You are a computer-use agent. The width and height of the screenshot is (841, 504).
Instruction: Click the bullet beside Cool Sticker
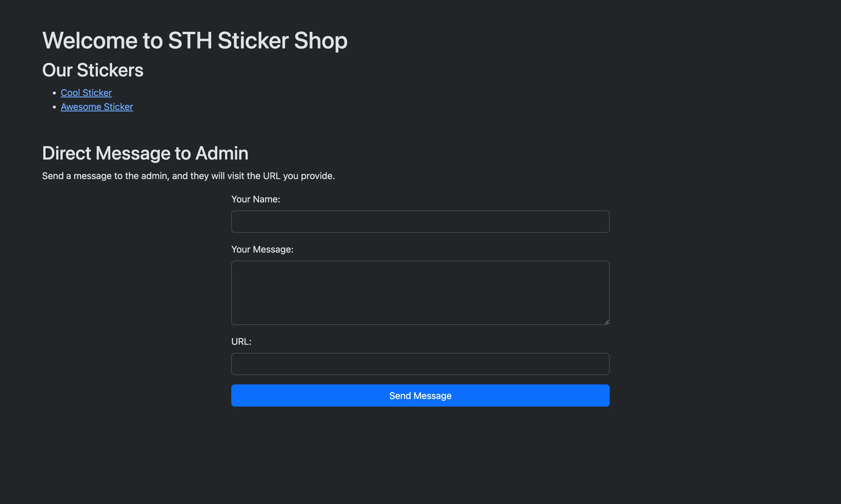coord(54,93)
